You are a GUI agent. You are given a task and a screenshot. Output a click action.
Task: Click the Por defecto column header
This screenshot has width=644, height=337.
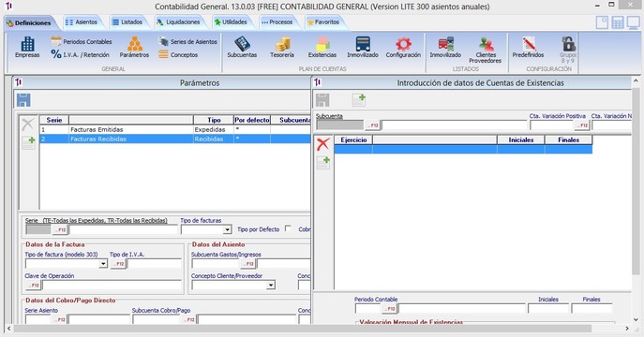[252, 120]
